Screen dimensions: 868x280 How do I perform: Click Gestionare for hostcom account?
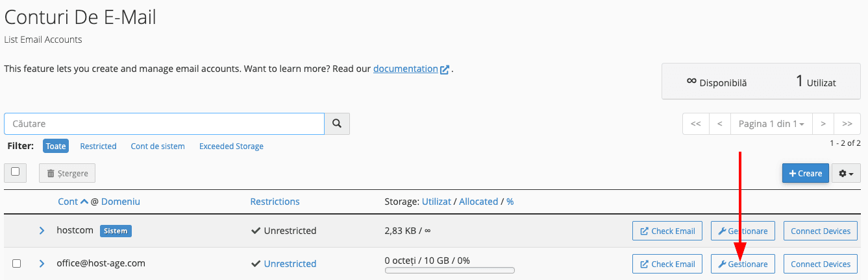click(743, 231)
